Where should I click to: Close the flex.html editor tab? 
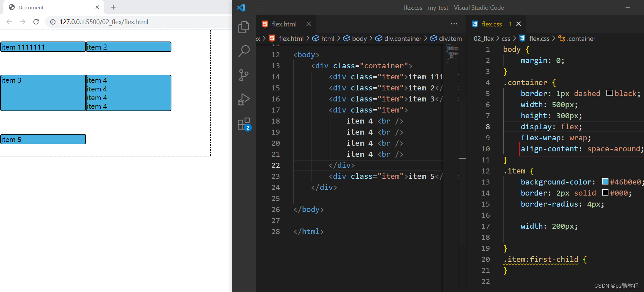point(309,24)
